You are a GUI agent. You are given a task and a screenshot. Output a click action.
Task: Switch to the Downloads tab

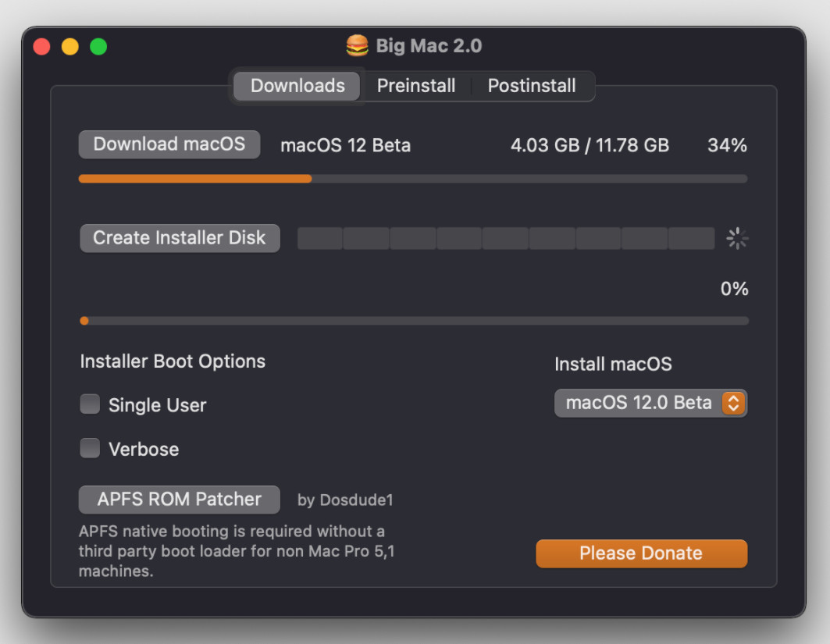[297, 86]
